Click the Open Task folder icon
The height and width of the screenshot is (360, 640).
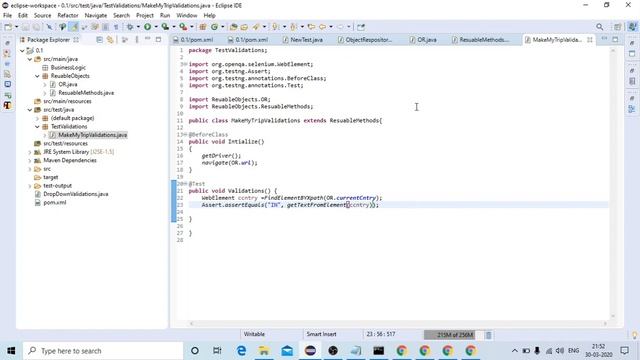point(244,27)
